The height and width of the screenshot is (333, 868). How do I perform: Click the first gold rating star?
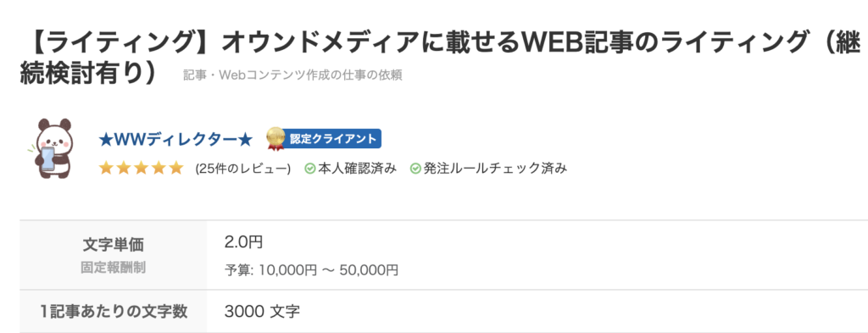(106, 168)
